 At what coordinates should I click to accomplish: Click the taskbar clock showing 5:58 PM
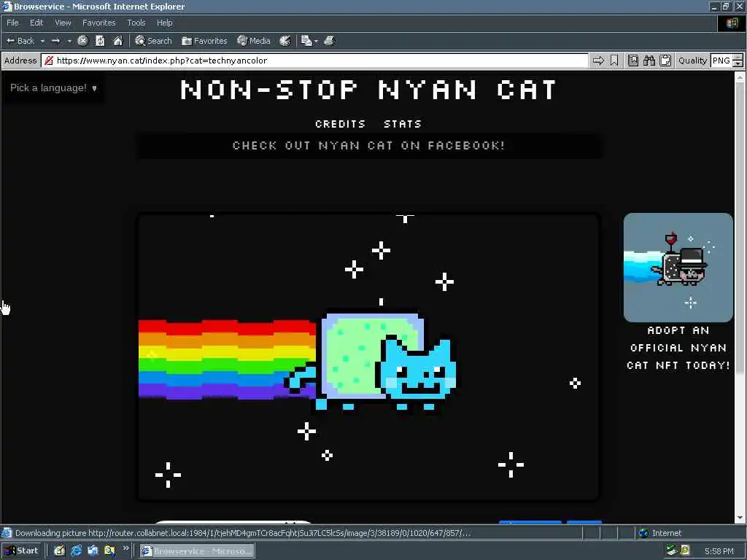719,551
